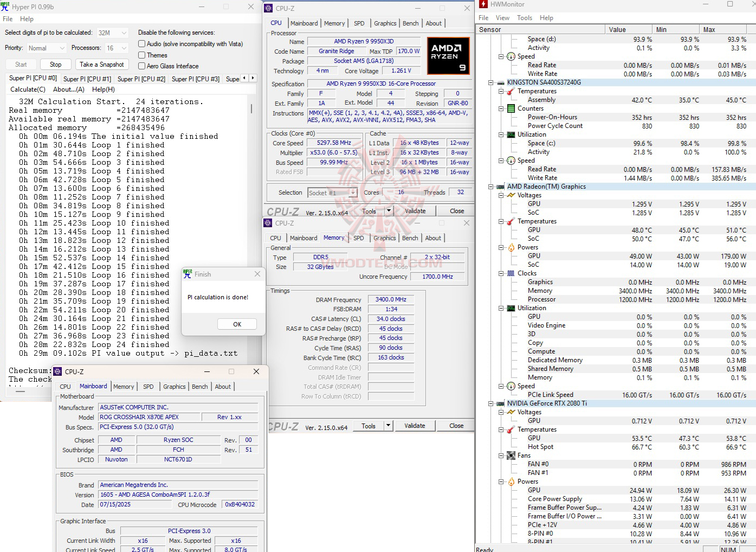
Task: Open the View menu in HWMonitor
Action: coord(503,17)
